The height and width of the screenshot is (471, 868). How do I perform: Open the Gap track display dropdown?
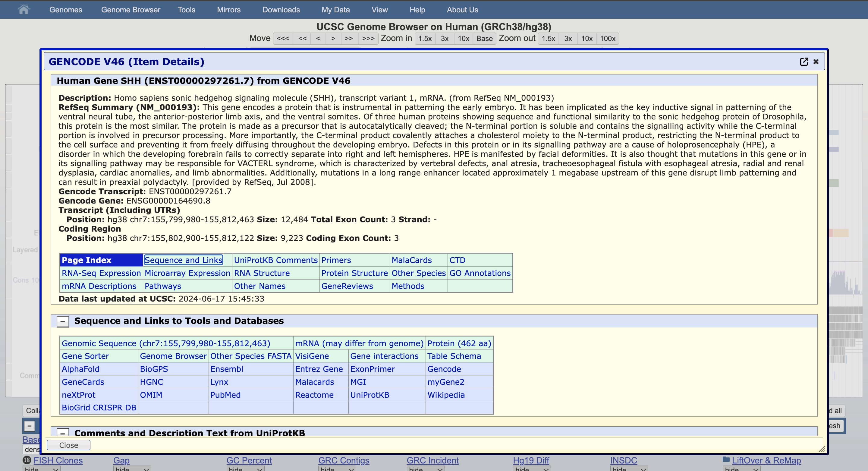point(131,468)
